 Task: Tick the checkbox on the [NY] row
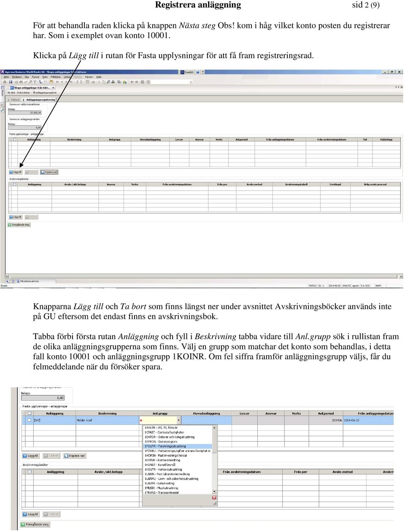(30, 420)
